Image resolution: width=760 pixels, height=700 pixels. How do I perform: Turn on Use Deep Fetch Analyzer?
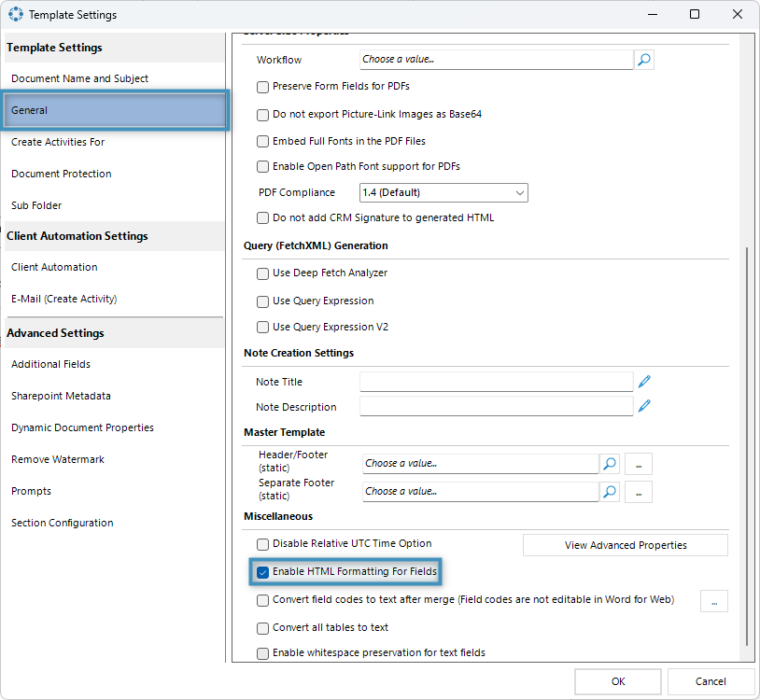point(262,273)
